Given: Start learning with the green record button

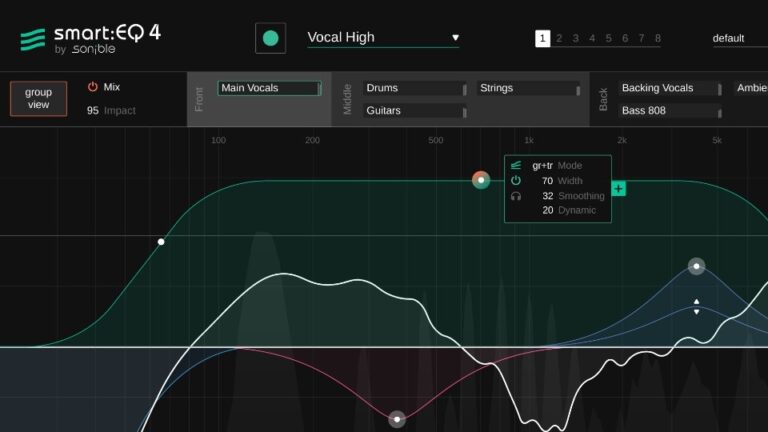Looking at the screenshot, I should tap(270, 38).
